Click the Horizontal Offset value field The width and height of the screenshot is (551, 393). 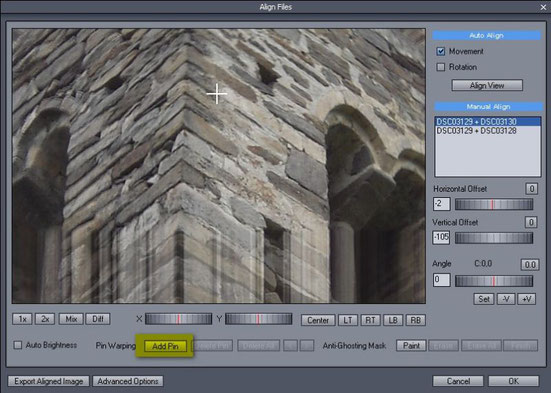pyautogui.click(x=441, y=204)
